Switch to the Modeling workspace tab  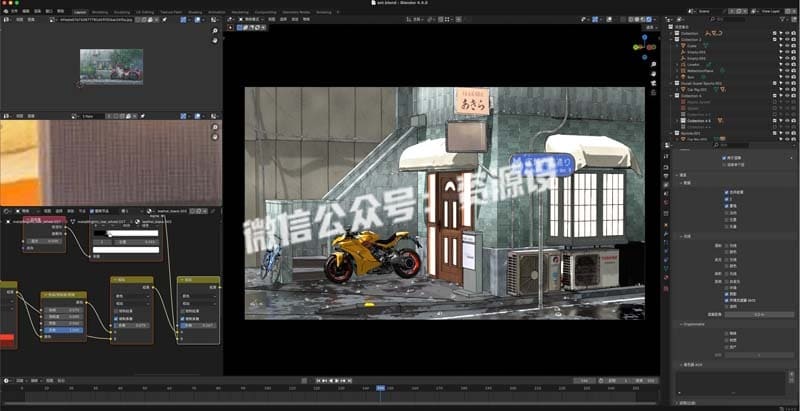[x=100, y=11]
